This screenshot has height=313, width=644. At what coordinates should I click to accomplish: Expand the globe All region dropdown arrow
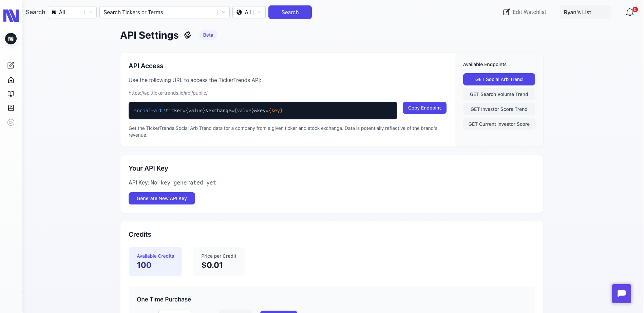tap(260, 12)
